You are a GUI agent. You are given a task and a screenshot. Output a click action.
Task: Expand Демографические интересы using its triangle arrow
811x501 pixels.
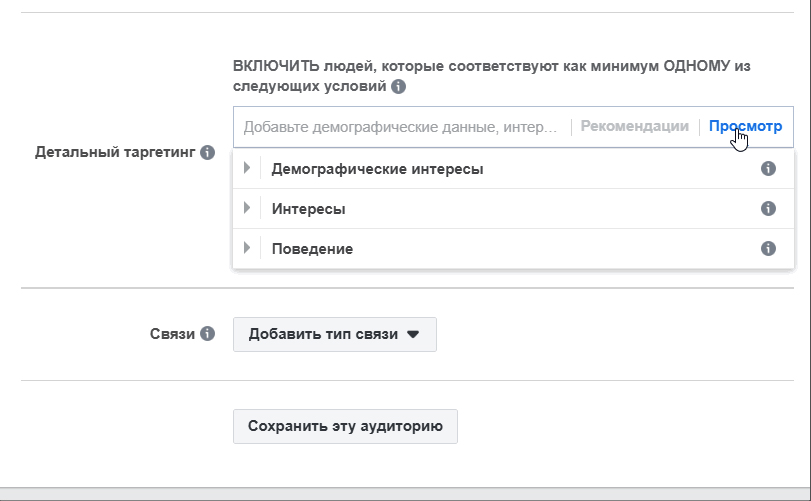click(247, 169)
